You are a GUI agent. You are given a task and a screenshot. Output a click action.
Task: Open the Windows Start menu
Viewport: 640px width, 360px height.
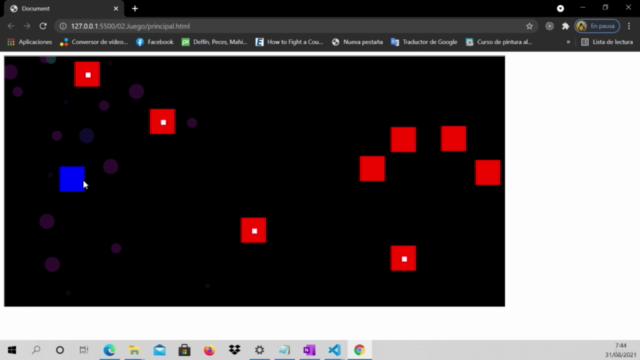click(12, 350)
